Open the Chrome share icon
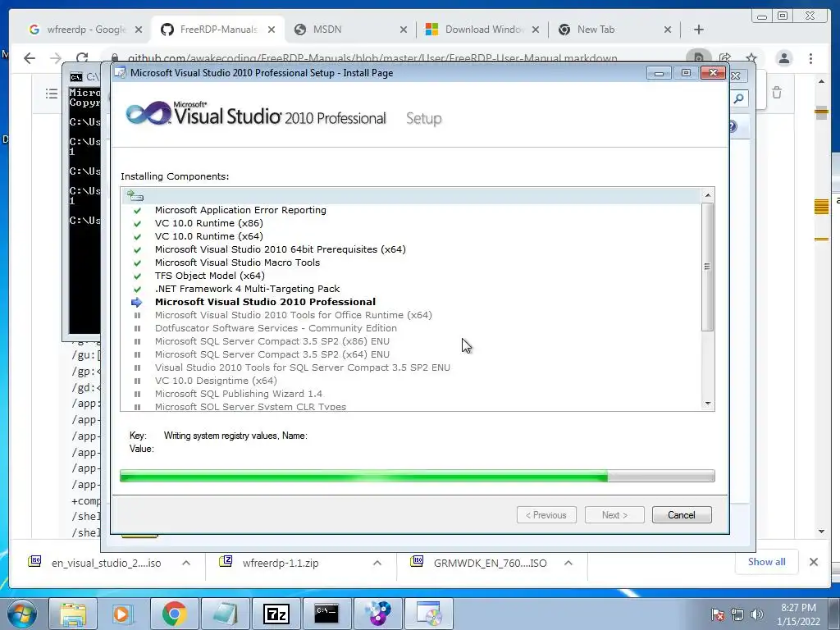 tap(725, 58)
